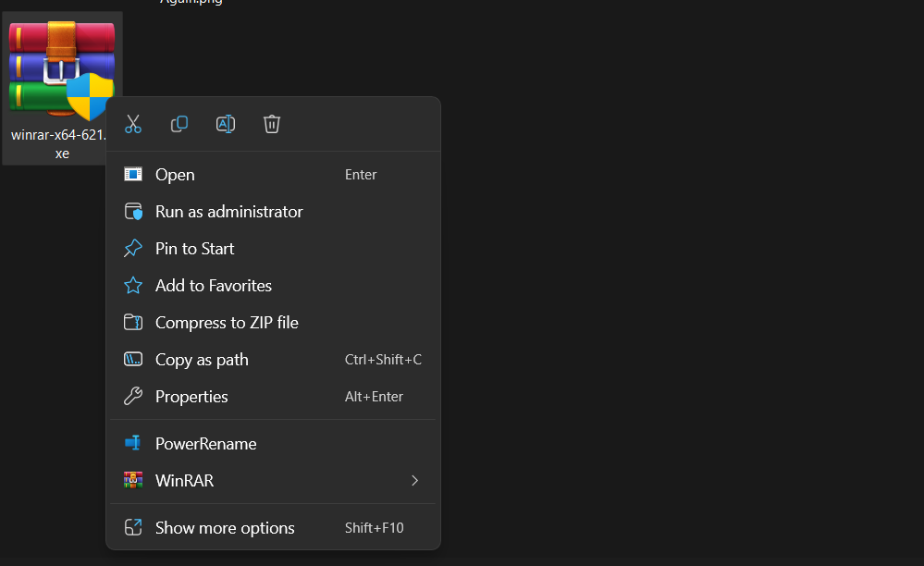Choose Run as administrator
The height and width of the screenshot is (566, 924).
pyautogui.click(x=228, y=211)
